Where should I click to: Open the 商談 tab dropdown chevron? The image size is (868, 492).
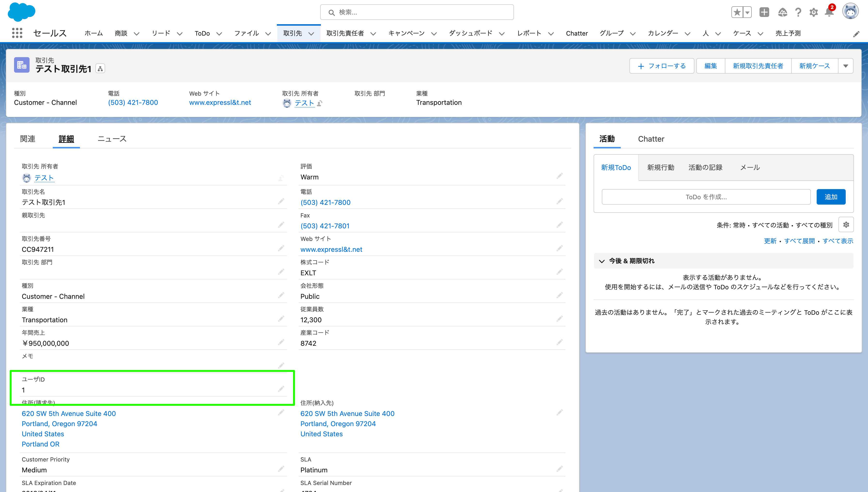(137, 33)
